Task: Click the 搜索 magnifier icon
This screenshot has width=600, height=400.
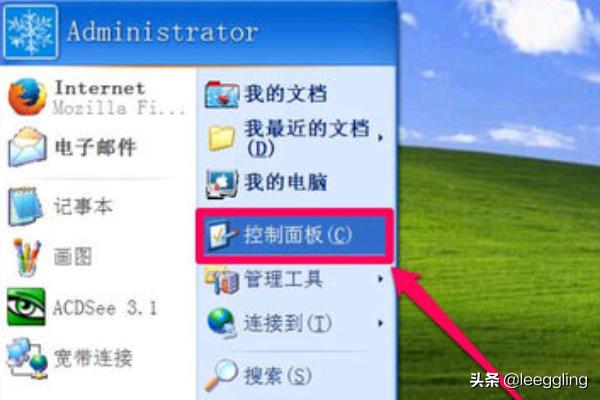Action: pyautogui.click(x=221, y=376)
